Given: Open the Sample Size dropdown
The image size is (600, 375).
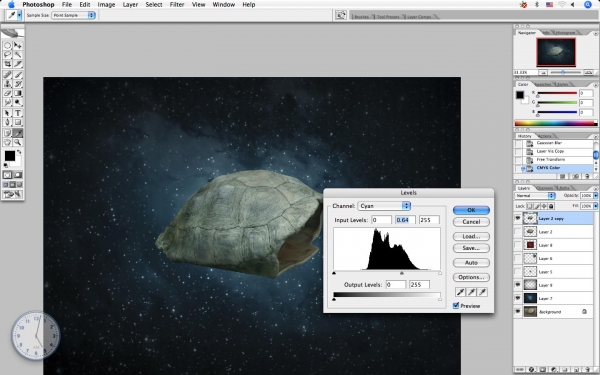Looking at the screenshot, I should click(73, 15).
